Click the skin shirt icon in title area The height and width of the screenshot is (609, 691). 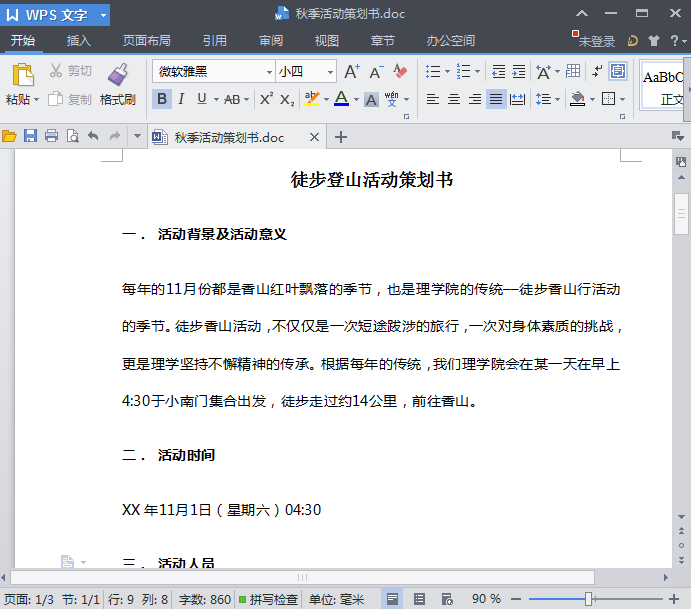click(654, 41)
